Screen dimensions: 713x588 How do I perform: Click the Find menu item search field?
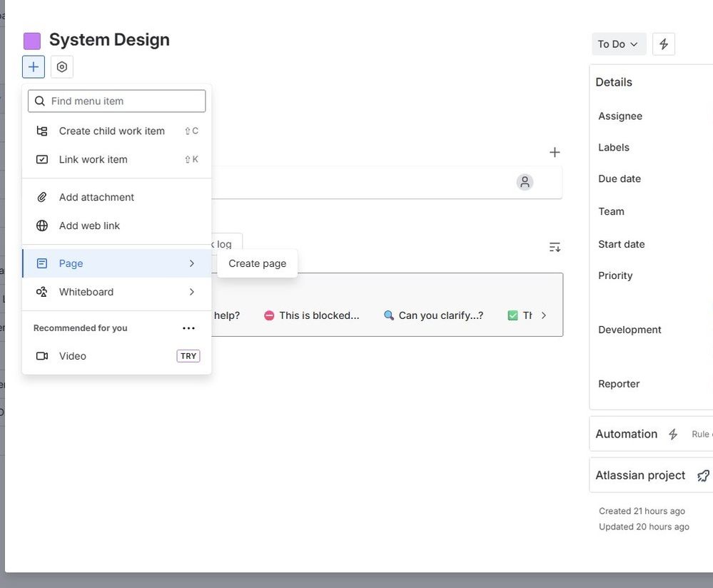pos(117,101)
